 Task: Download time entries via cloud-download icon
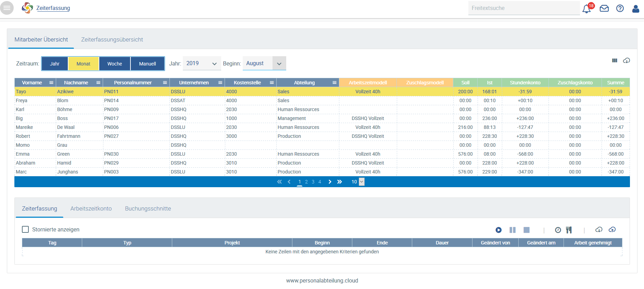coord(599,230)
